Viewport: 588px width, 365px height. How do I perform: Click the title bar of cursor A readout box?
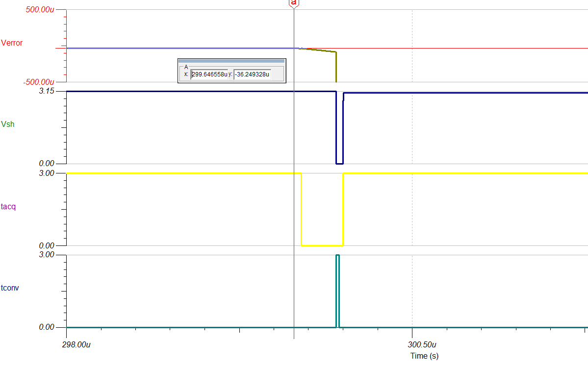pos(231,61)
